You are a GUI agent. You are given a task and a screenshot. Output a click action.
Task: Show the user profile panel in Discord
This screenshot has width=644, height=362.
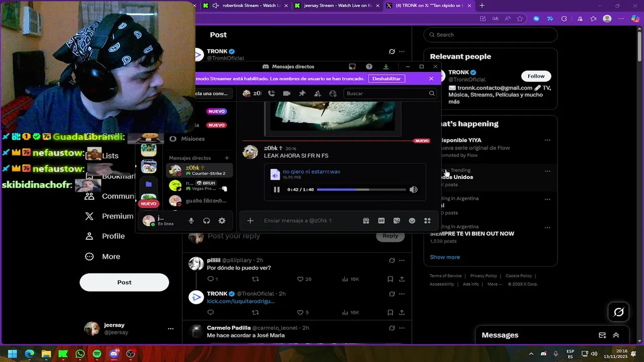(333, 94)
